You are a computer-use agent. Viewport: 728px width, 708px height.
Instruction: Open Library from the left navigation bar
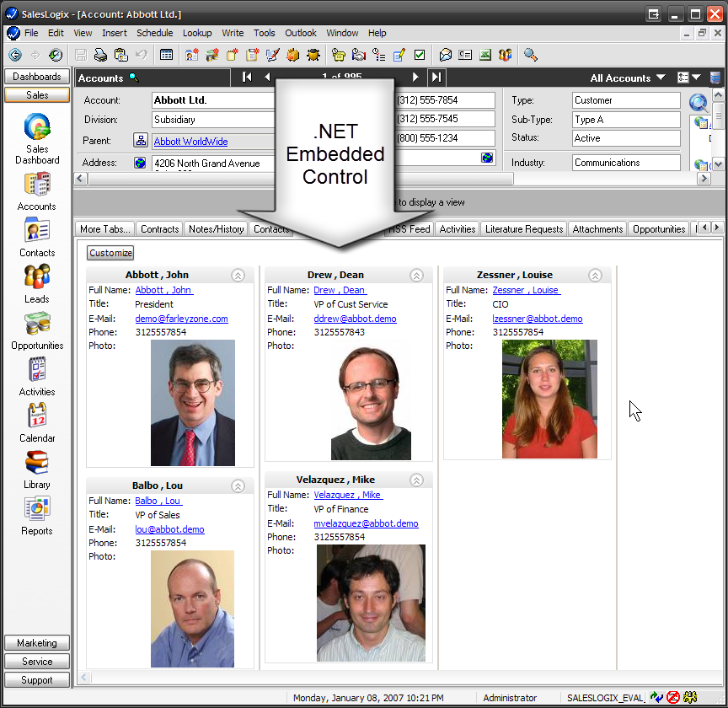click(x=37, y=469)
